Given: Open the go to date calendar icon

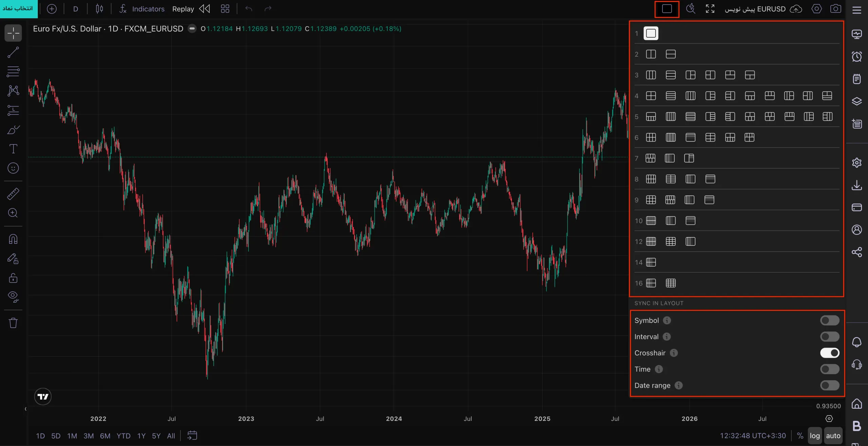Looking at the screenshot, I should click(192, 435).
